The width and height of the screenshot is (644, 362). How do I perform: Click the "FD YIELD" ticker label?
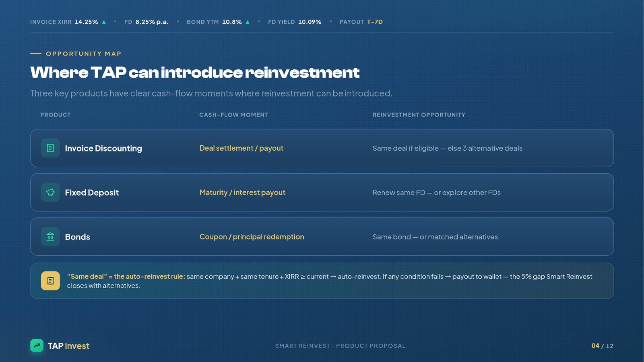(281, 22)
